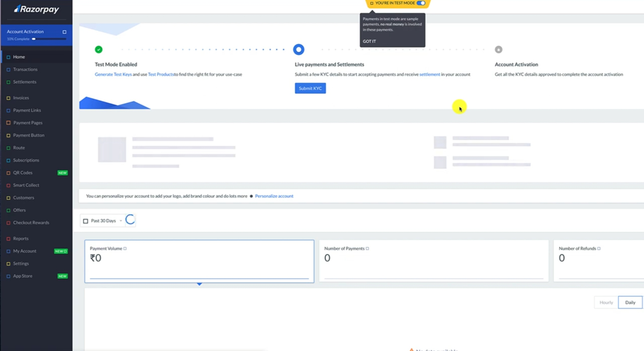
Task: Click the green Test Mode Enabled checkmark
Action: click(x=99, y=50)
